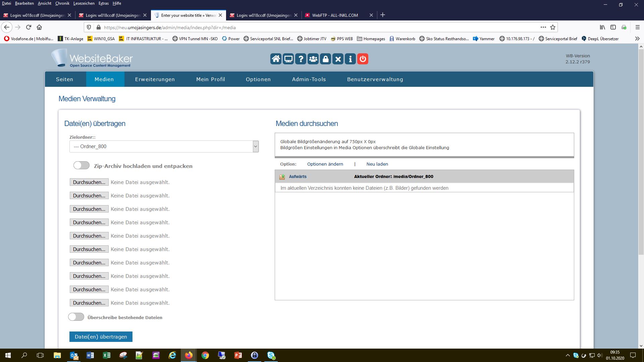Click Optionen ändern link

click(x=325, y=164)
